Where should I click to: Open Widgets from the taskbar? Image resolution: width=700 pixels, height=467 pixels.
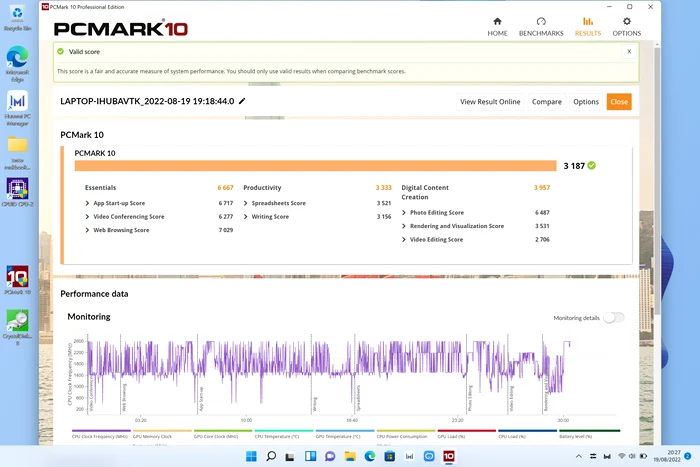click(310, 456)
